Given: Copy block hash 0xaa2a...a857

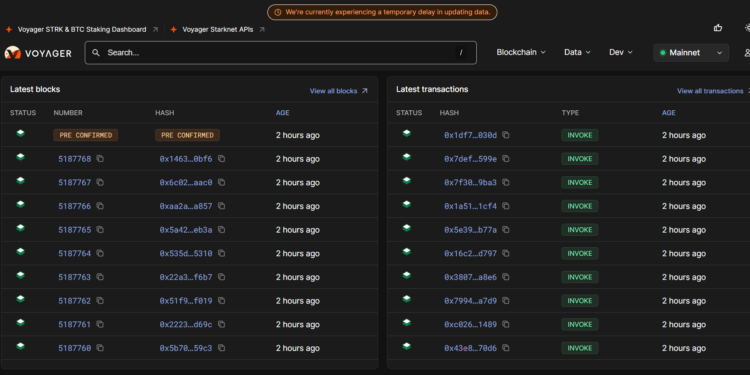Looking at the screenshot, I should click(221, 206).
